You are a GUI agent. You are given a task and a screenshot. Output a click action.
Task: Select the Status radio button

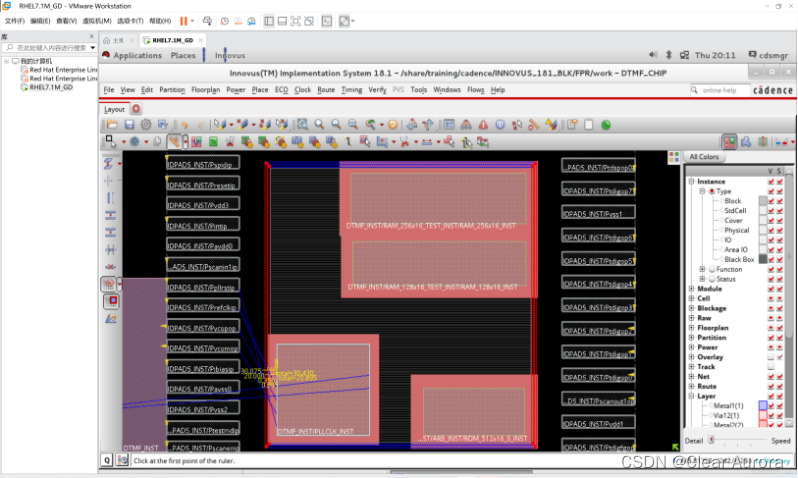[x=712, y=279]
